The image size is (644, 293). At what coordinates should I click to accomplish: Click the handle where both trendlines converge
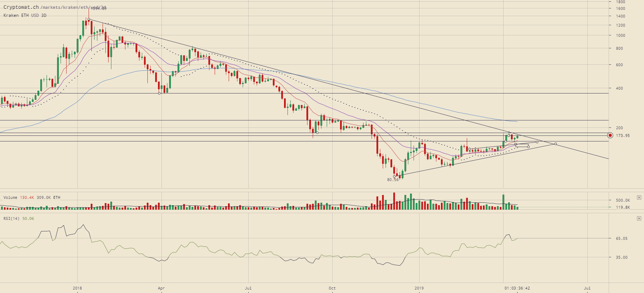[556, 144]
